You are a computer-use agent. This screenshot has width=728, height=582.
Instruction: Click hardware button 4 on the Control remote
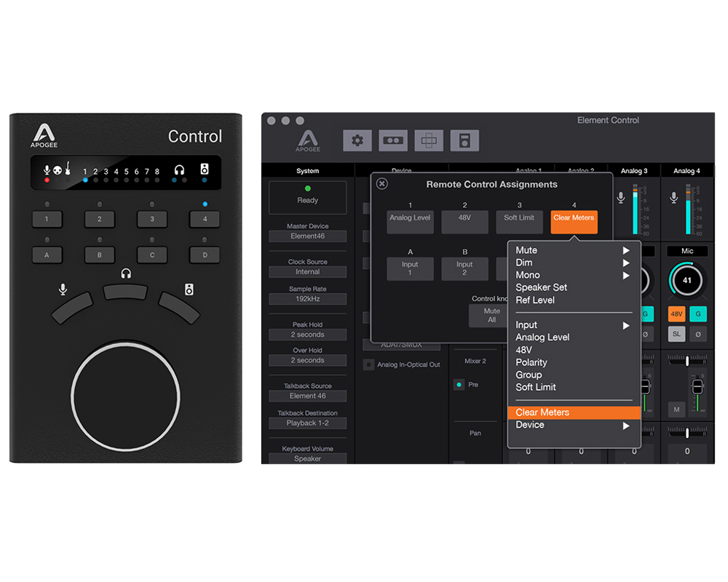point(205,219)
